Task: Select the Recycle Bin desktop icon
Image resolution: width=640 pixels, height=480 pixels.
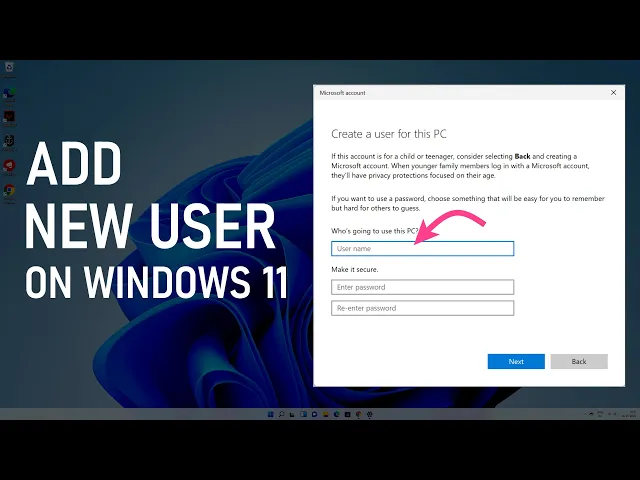Action: pos(9,69)
